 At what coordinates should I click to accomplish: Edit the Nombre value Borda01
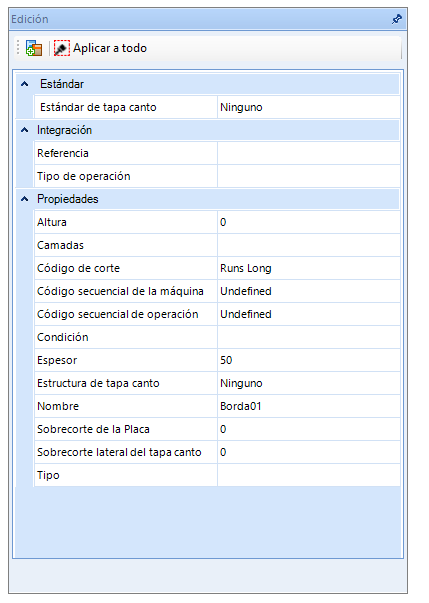pyautogui.click(x=309, y=406)
